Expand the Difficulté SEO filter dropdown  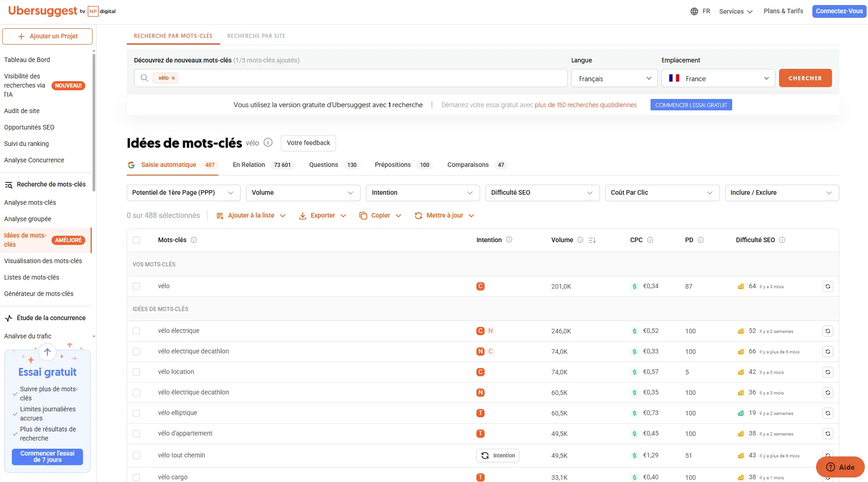pos(542,193)
